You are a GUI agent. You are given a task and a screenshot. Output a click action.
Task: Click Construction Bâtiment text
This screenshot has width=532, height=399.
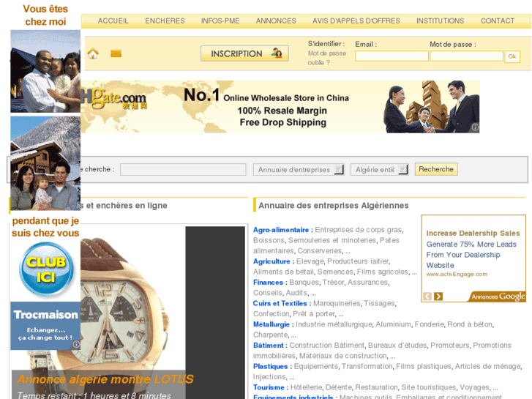(326, 346)
